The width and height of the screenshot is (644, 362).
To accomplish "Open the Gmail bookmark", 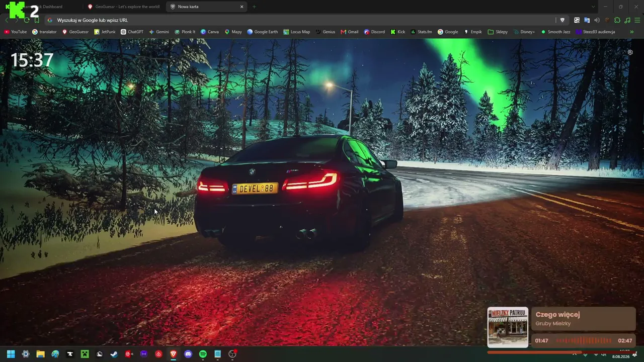I will point(349,32).
